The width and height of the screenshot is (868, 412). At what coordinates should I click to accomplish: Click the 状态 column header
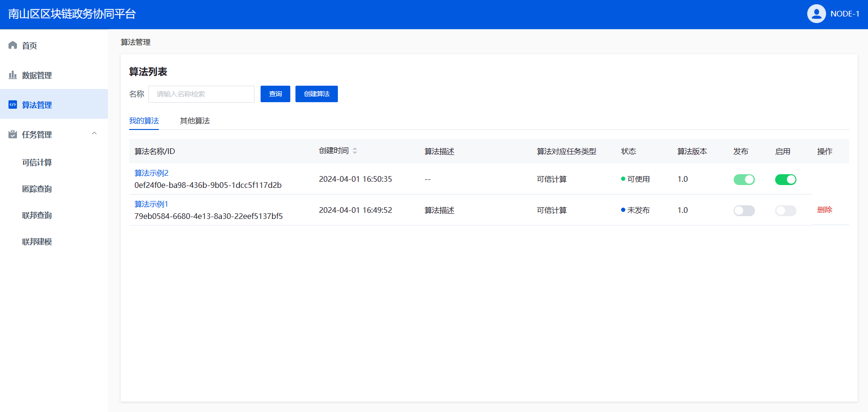629,151
